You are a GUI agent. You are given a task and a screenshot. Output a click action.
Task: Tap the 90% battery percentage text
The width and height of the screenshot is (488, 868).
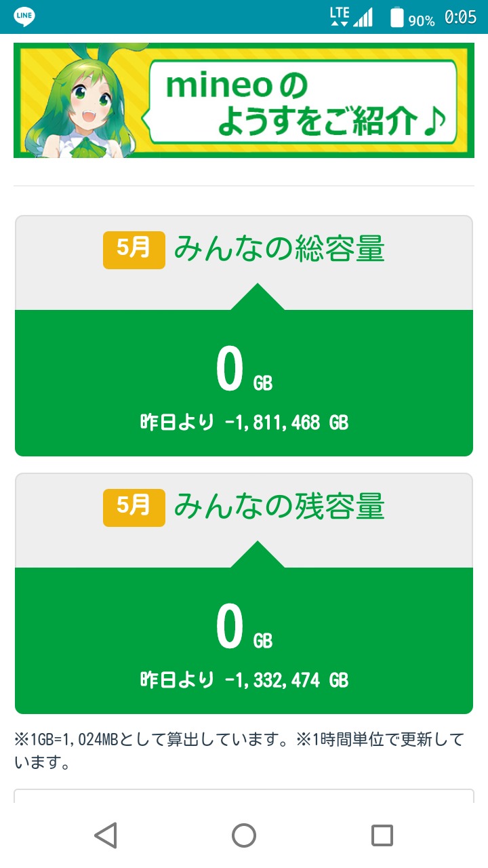[x=422, y=20]
